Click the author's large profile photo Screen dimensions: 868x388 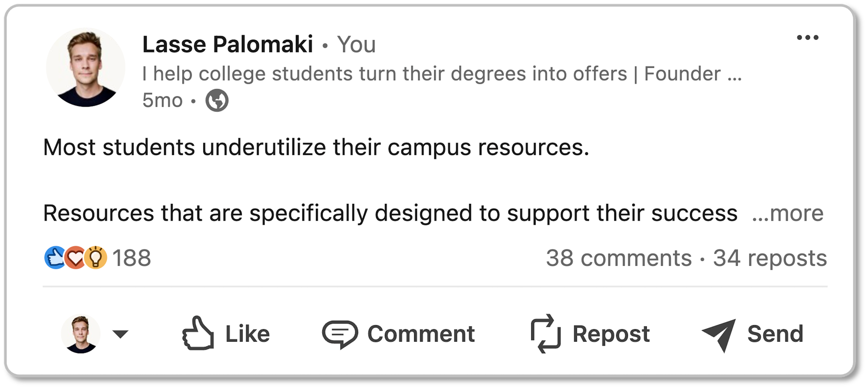pyautogui.click(x=86, y=67)
